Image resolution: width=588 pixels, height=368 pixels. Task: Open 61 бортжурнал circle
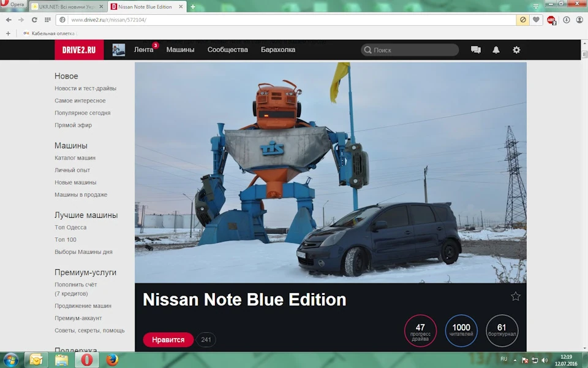pyautogui.click(x=502, y=331)
